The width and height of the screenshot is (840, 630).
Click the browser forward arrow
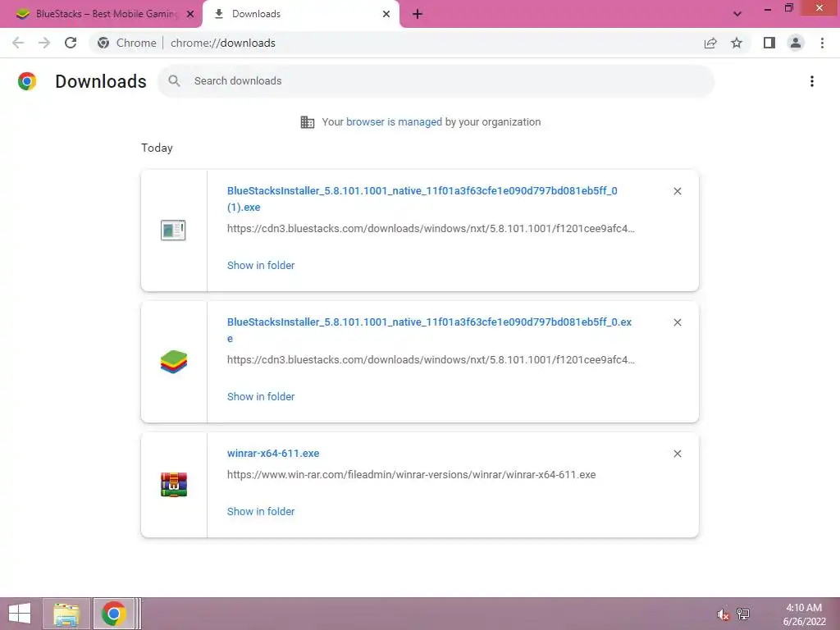click(x=44, y=43)
